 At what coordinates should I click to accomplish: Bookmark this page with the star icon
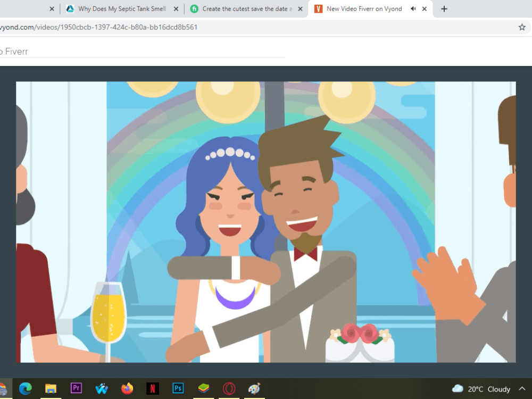[522, 27]
